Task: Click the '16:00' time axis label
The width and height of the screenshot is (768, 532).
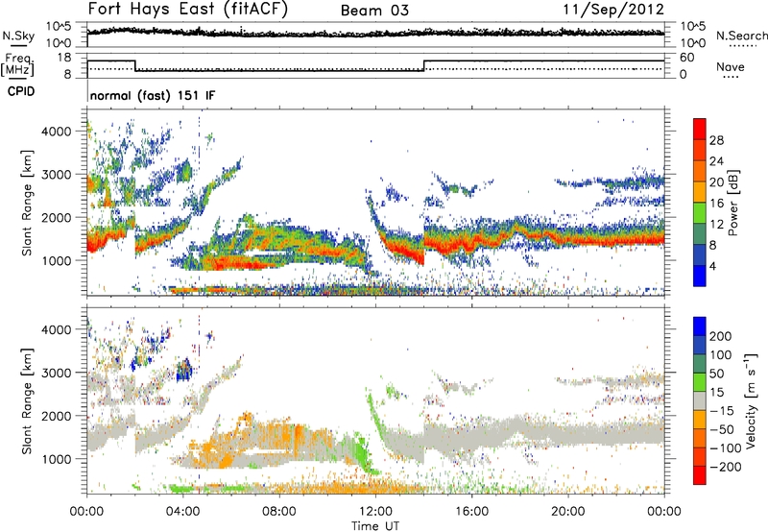Action: click(471, 512)
